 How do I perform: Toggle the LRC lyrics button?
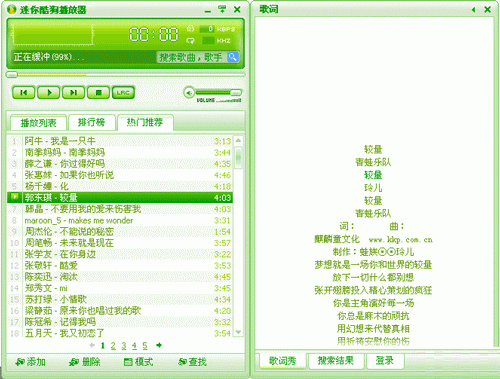coord(123,92)
